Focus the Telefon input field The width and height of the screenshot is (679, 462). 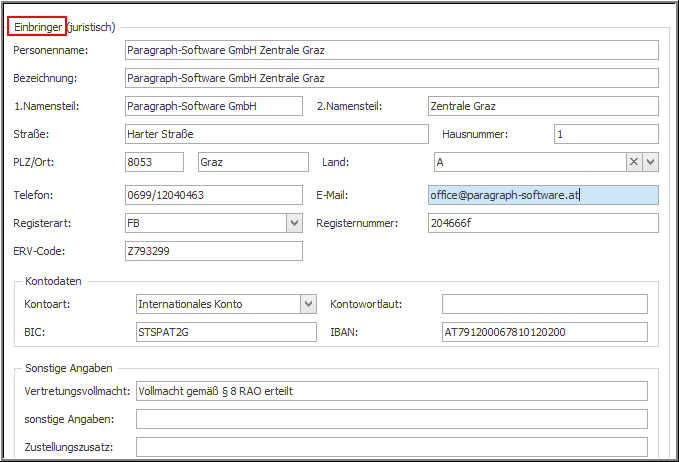[x=214, y=195]
